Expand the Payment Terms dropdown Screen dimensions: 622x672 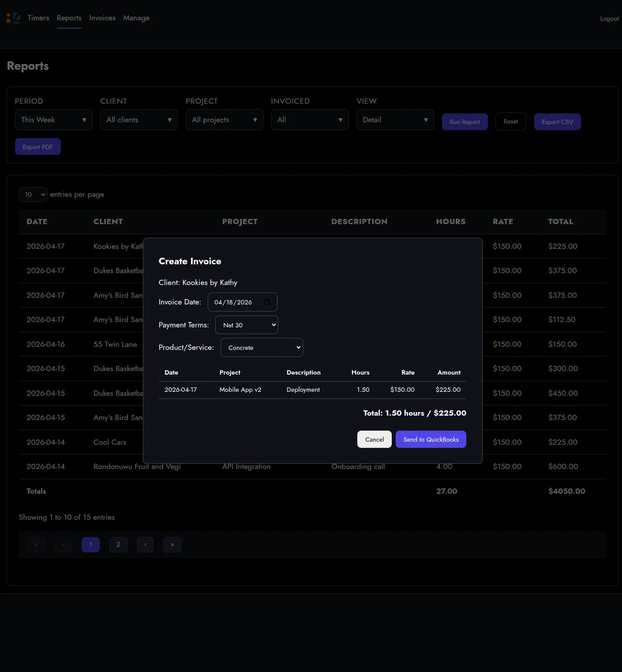click(x=247, y=325)
